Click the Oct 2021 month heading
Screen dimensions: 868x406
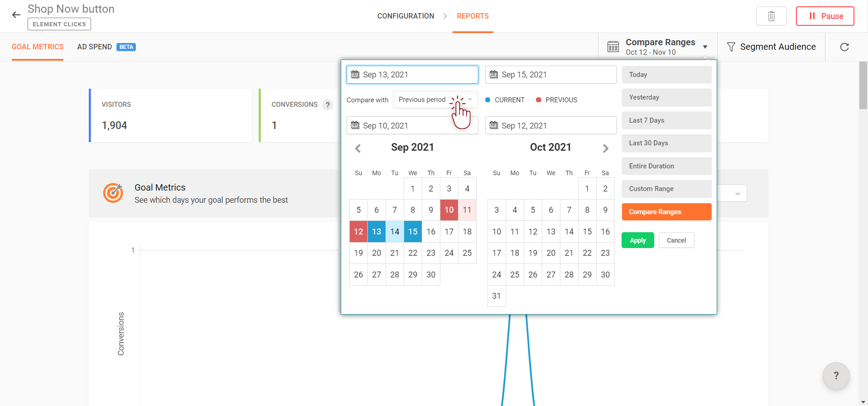point(550,147)
